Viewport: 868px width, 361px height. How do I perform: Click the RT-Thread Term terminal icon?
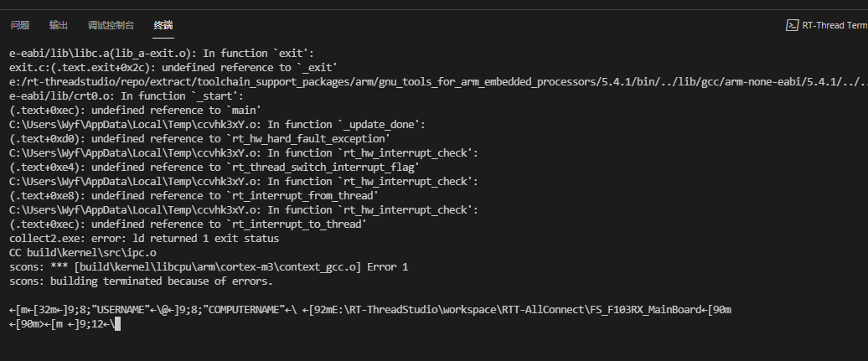point(792,25)
